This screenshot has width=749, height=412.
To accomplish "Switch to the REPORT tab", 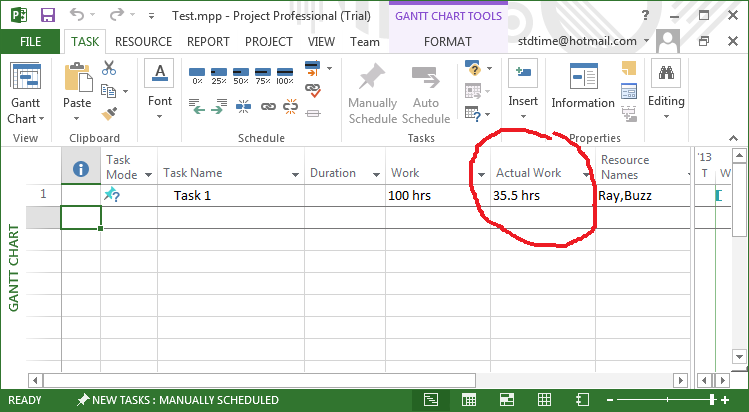I will click(x=208, y=42).
